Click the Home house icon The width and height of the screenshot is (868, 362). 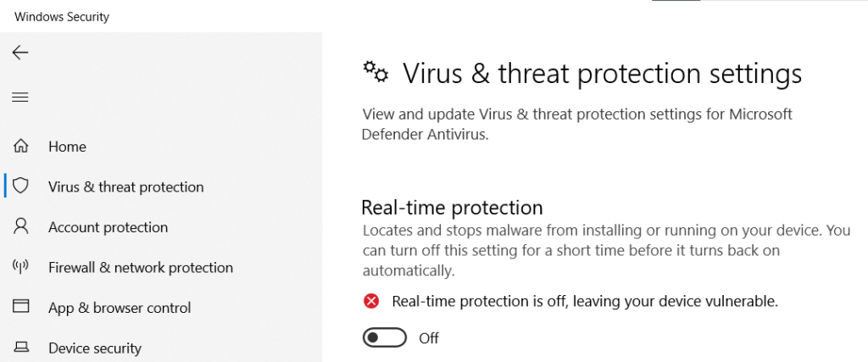[21, 147]
